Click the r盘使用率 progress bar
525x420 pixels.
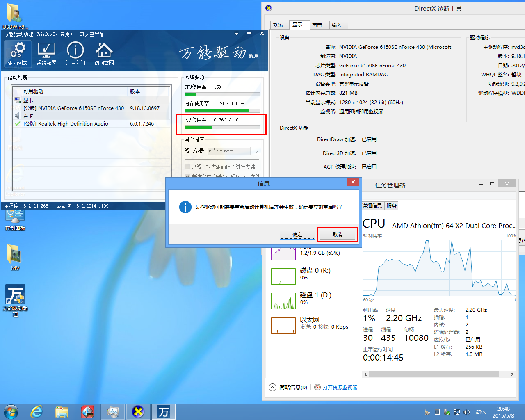click(x=222, y=127)
